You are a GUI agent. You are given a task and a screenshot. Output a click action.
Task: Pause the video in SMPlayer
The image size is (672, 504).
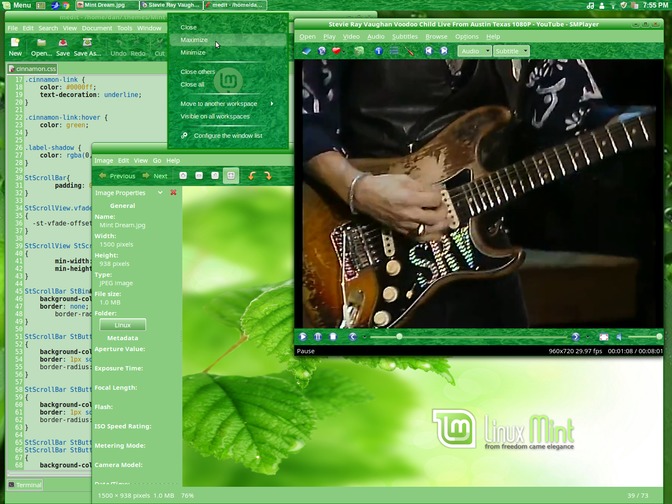coord(318,337)
